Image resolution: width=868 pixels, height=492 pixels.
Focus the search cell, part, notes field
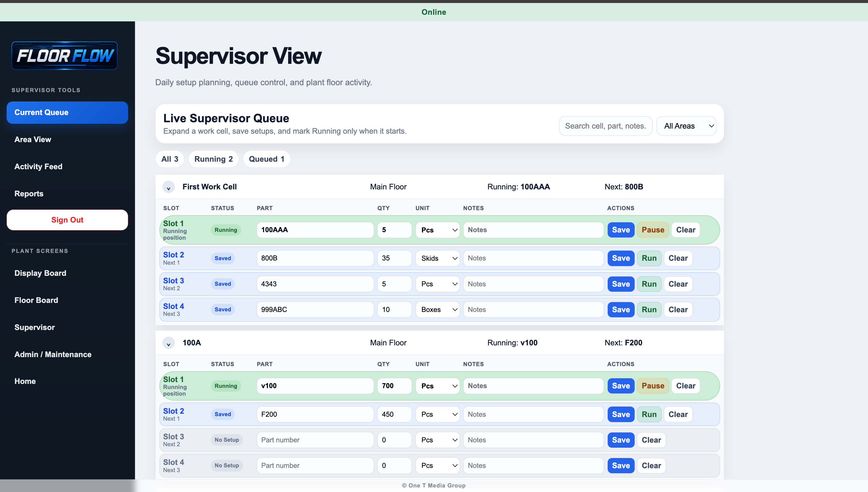(x=605, y=126)
